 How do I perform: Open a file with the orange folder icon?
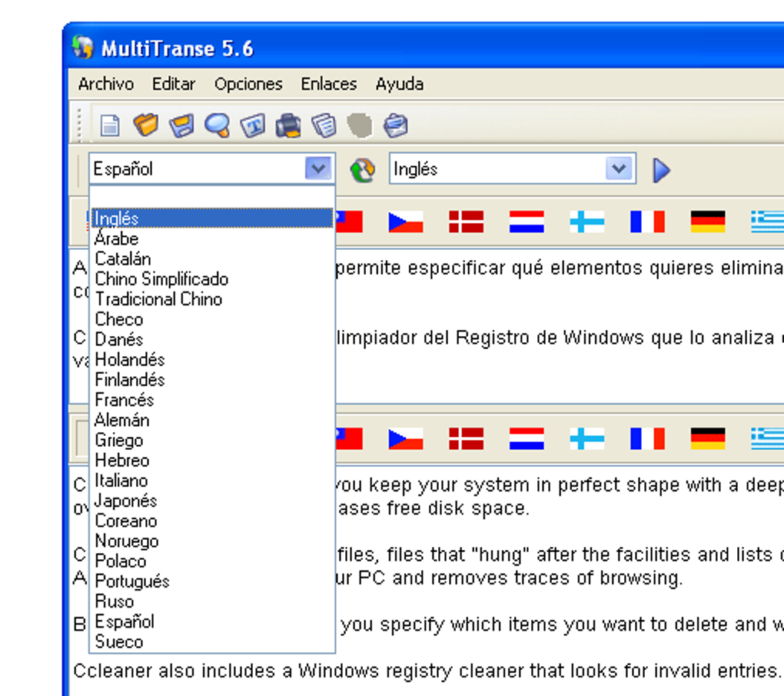point(145,125)
